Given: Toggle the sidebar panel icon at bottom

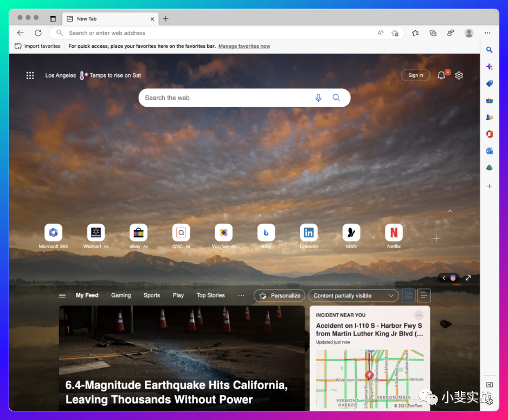Looking at the screenshot, I should 489,385.
